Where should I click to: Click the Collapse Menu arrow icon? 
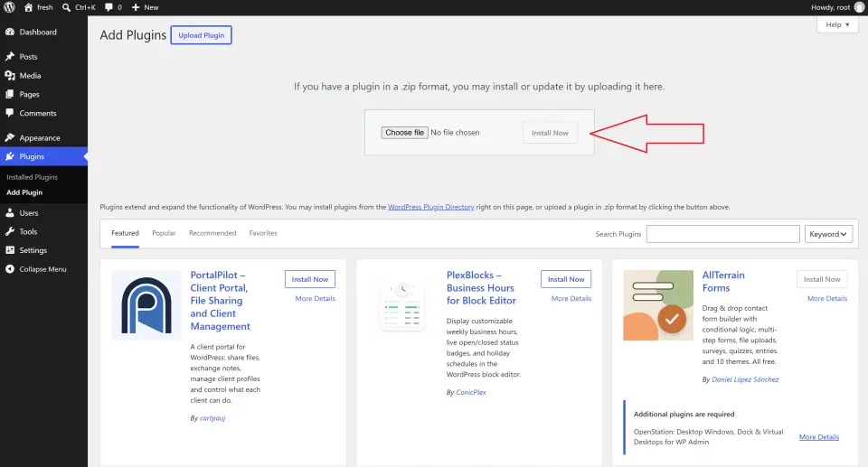click(10, 269)
